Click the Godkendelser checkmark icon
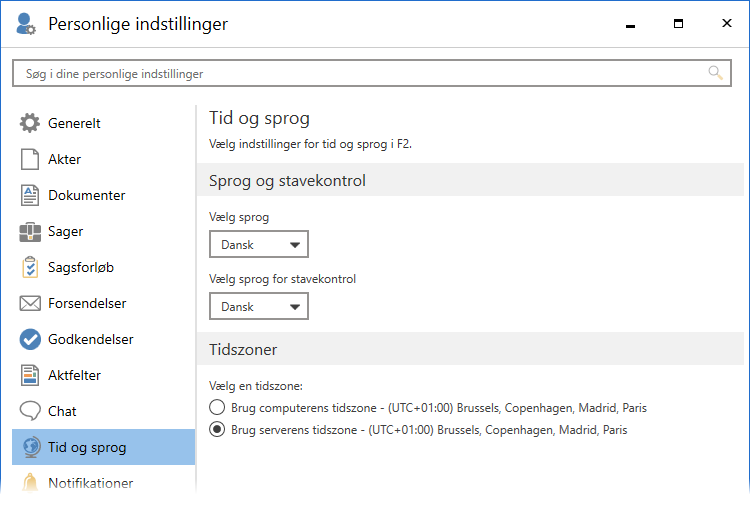The image size is (750, 523). click(x=30, y=340)
